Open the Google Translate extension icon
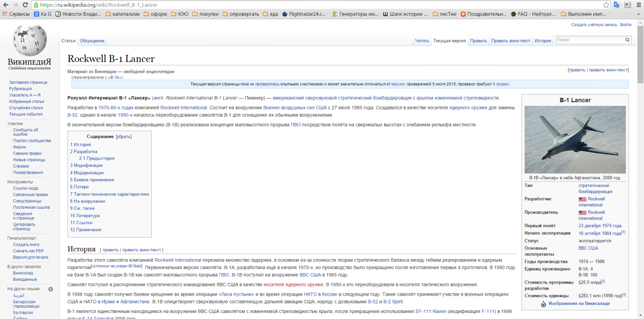 tap(617, 5)
